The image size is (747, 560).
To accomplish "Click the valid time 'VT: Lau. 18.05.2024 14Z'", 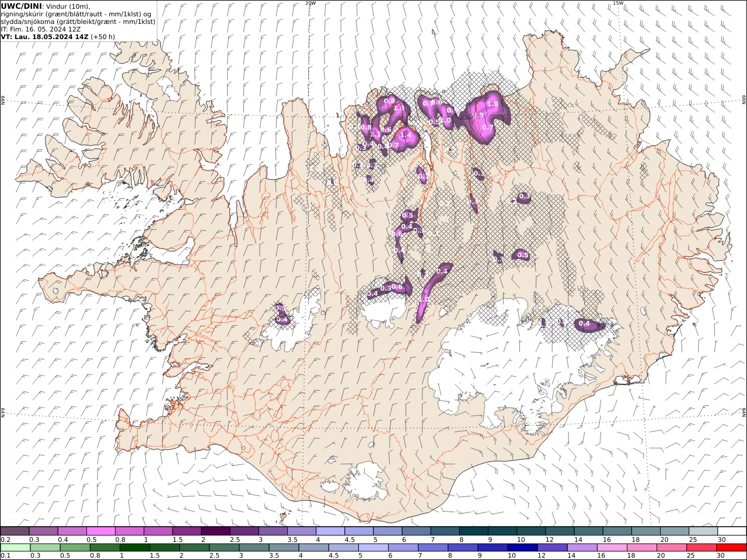I will [x=45, y=36].
